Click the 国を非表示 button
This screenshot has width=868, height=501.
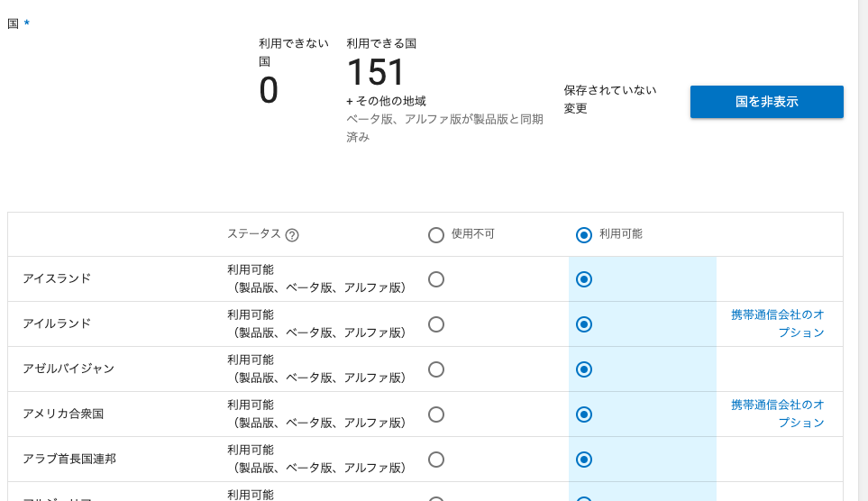767,102
